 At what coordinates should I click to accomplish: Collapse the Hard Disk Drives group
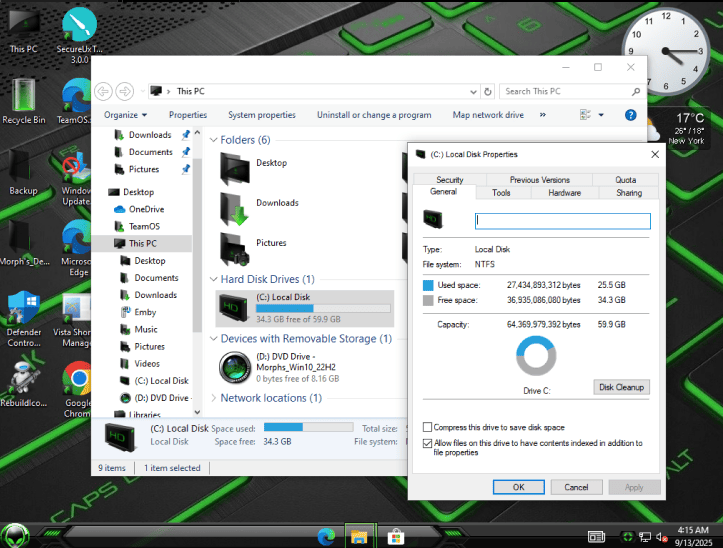213,280
